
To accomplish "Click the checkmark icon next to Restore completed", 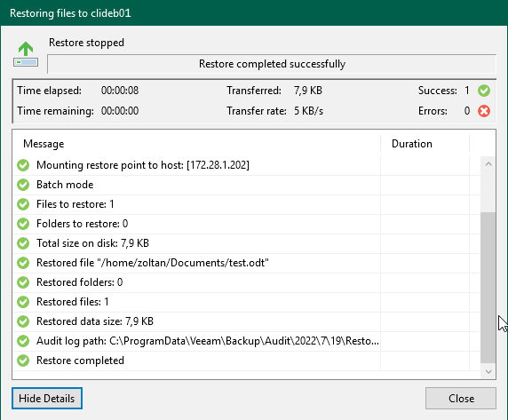I will [23, 361].
